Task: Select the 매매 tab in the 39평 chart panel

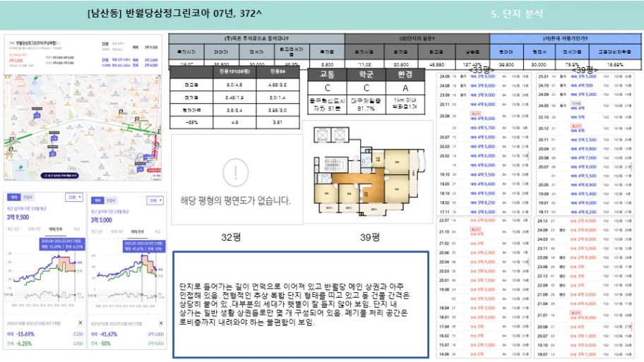Action: pos(97,200)
